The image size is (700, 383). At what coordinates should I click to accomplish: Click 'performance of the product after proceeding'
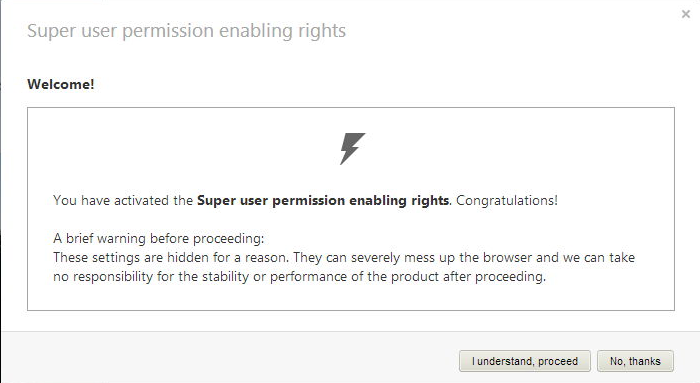coord(408,277)
